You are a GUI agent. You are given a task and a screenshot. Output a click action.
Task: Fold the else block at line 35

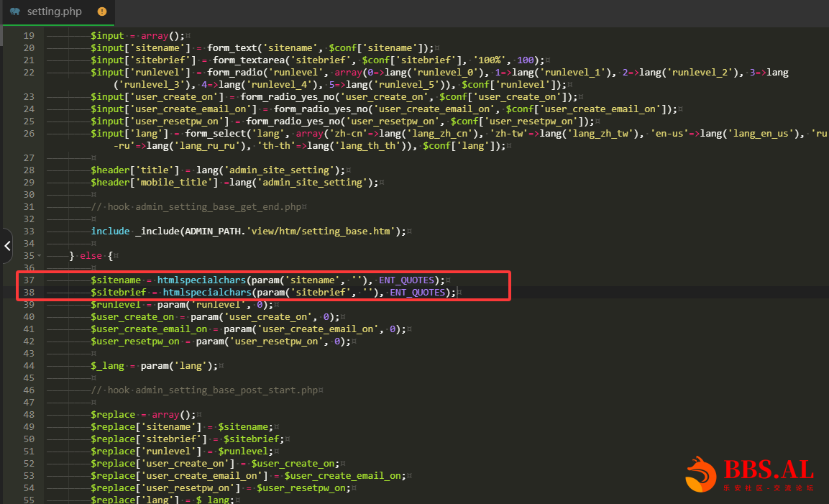click(40, 255)
